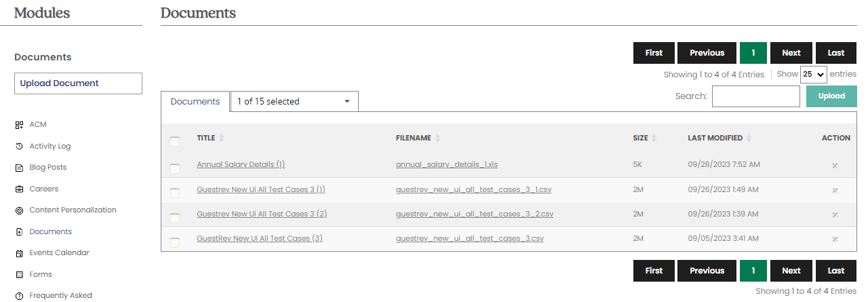Open Content Personalization module
This screenshot has height=302, width=868.
[73, 210]
